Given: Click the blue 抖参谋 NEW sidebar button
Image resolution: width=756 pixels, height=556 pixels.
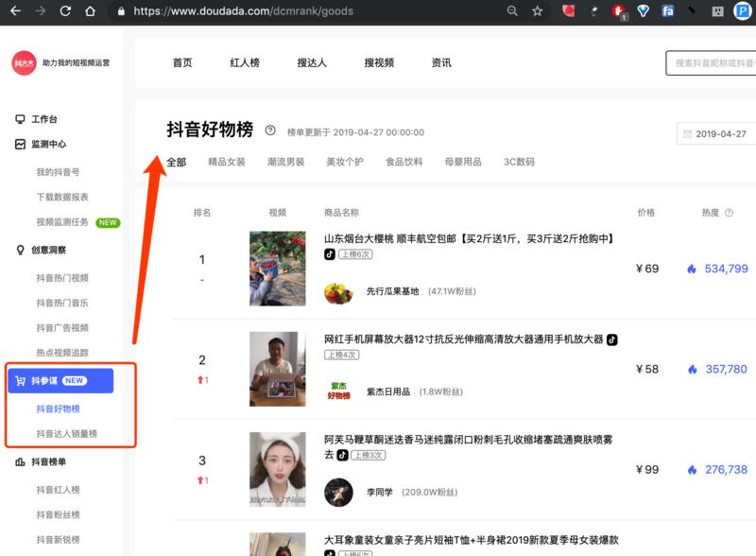Looking at the screenshot, I should tap(60, 381).
